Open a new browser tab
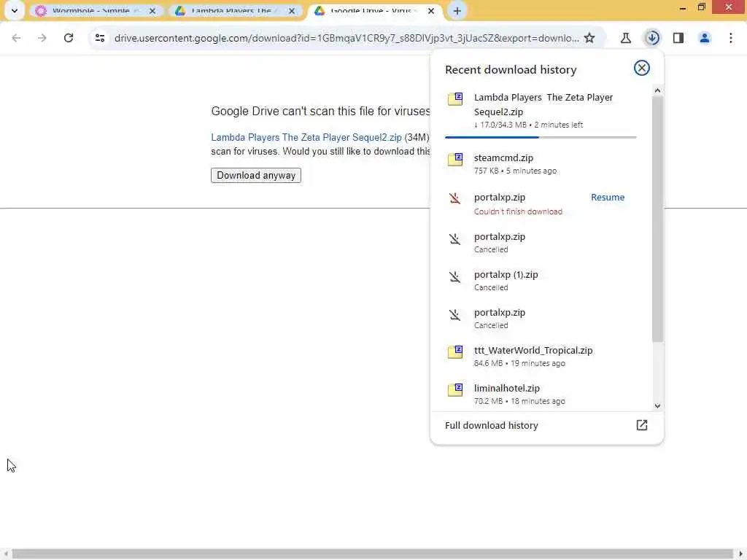Viewport: 747px width, 560px height. 457,11
